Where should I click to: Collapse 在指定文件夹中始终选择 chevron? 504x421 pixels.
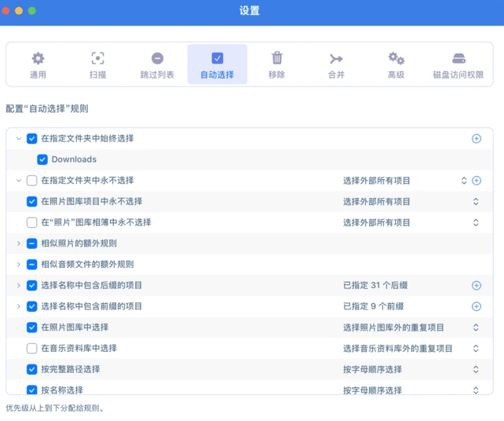pyautogui.click(x=19, y=138)
